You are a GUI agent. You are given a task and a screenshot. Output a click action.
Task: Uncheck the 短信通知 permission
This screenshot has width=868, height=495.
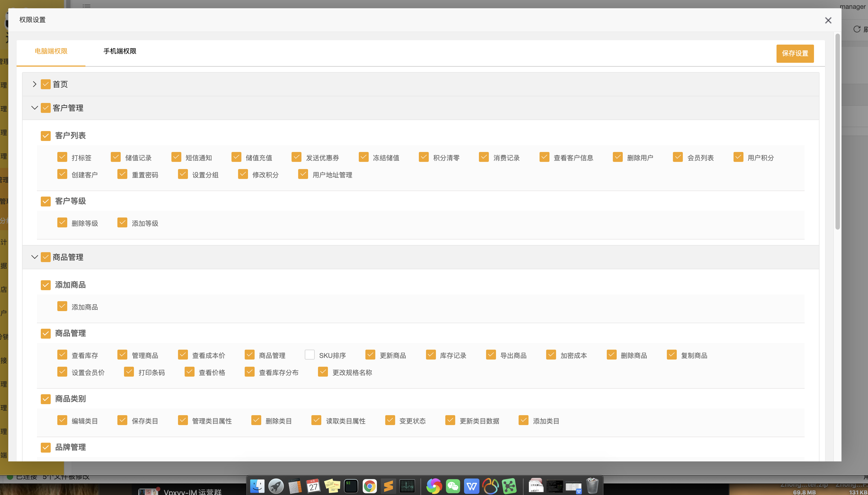coord(176,157)
